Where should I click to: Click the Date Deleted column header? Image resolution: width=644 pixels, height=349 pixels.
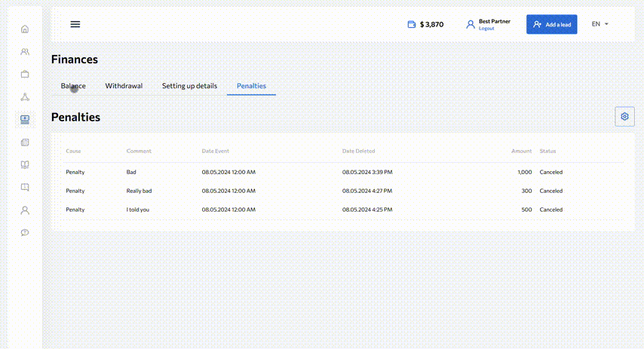coord(358,151)
